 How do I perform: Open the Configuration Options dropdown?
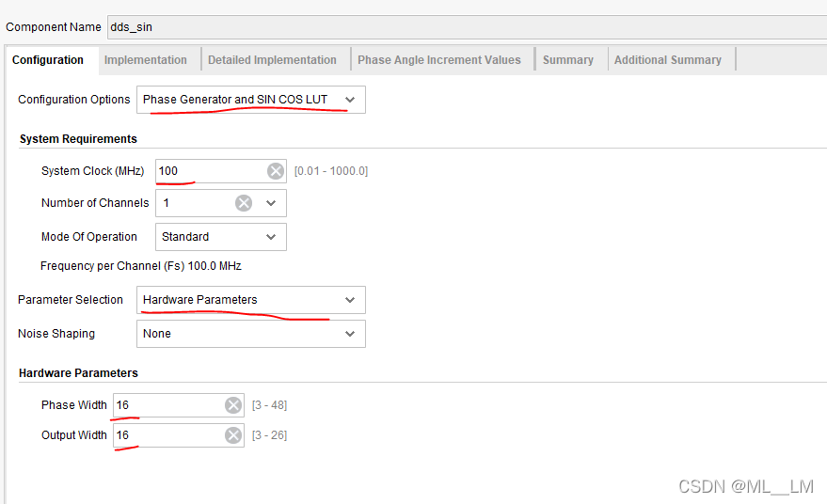tap(251, 100)
